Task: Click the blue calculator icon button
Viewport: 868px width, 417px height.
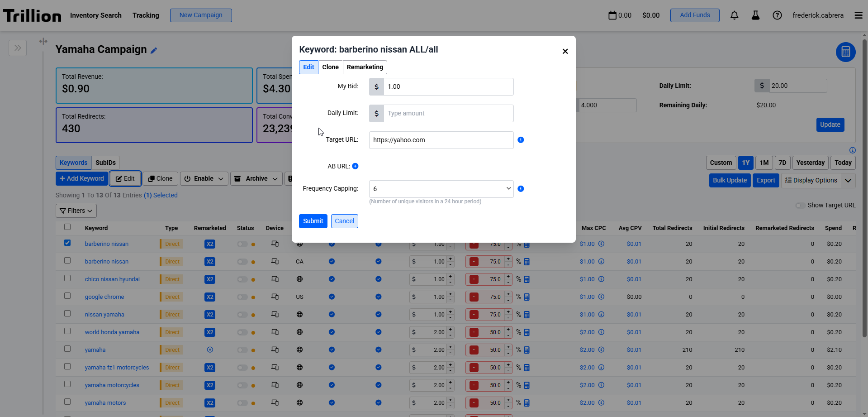Action: pyautogui.click(x=845, y=52)
